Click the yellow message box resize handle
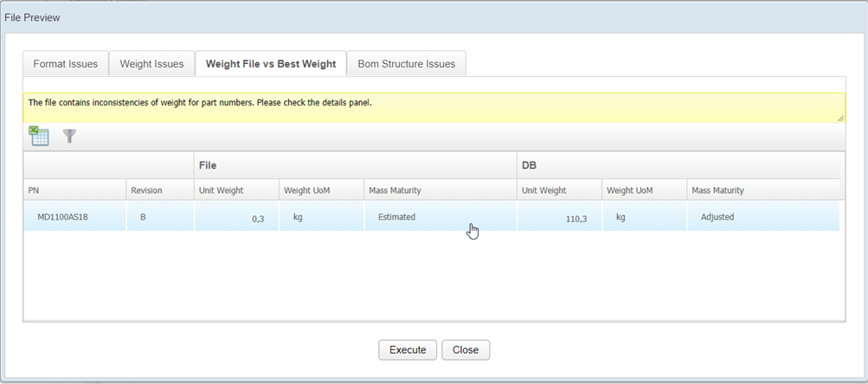The image size is (868, 384). pyautogui.click(x=839, y=117)
